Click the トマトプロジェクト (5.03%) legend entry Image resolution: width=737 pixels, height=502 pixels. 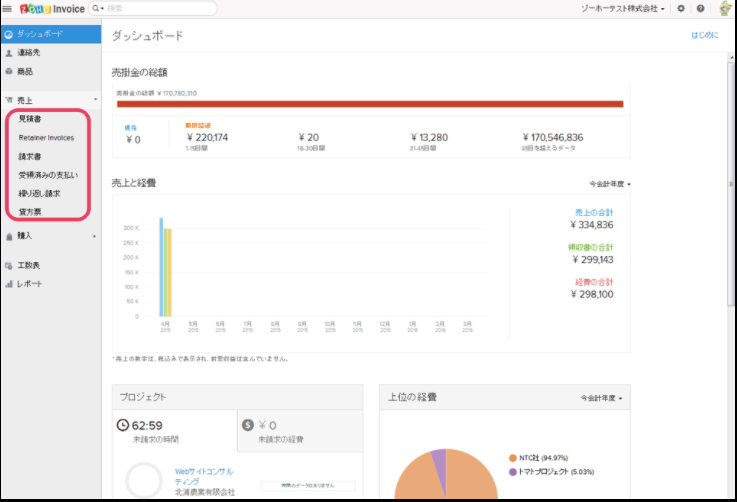point(551,471)
